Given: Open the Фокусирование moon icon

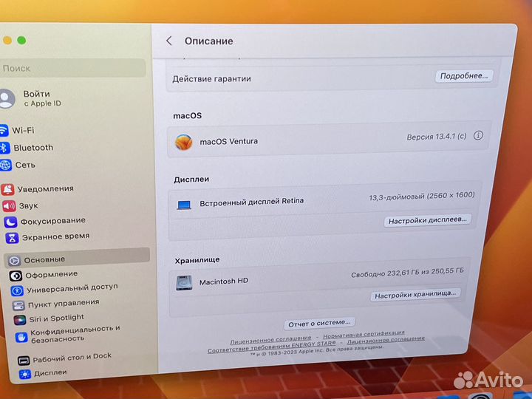Looking at the screenshot, I should pos(10,222).
